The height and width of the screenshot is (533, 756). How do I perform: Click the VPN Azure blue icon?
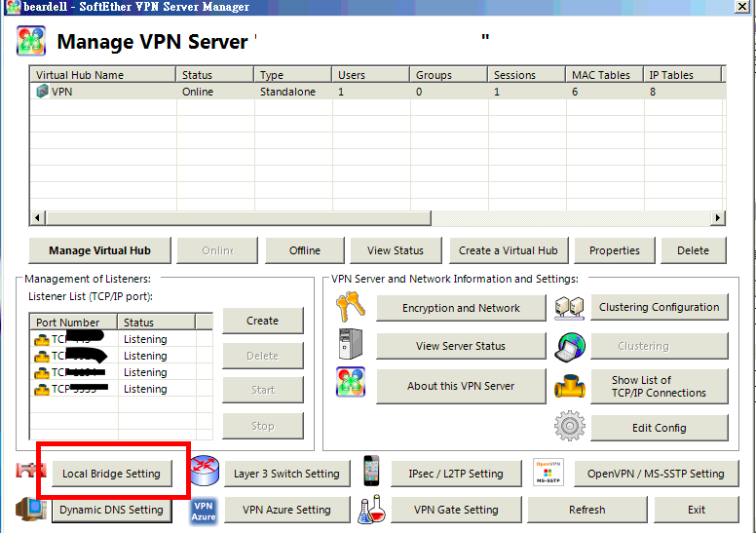pos(204,512)
